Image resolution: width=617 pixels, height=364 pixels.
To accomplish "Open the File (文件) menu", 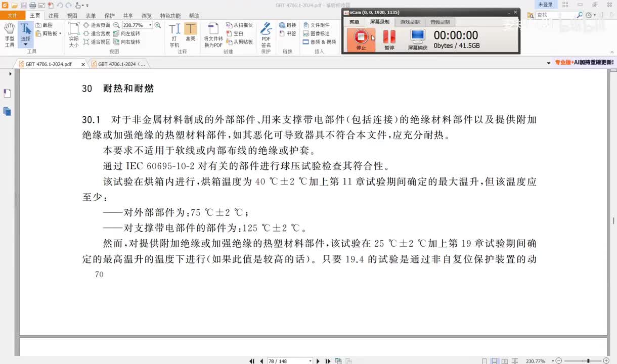I will [12, 16].
